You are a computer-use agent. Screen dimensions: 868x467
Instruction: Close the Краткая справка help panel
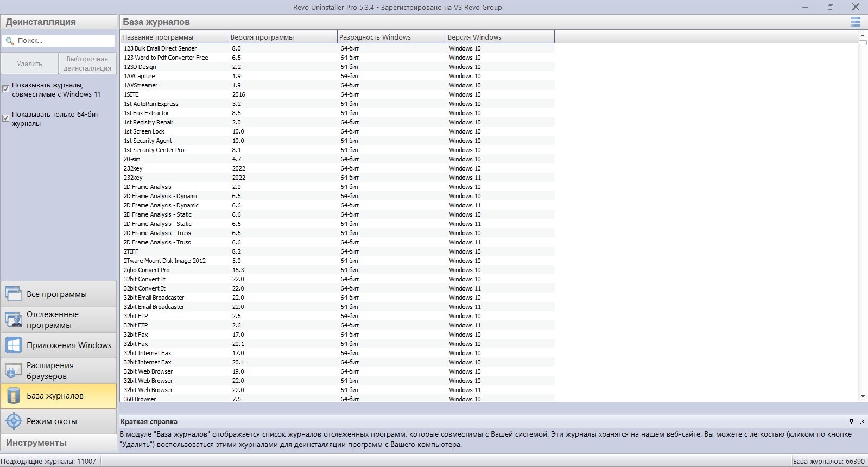(x=862, y=421)
